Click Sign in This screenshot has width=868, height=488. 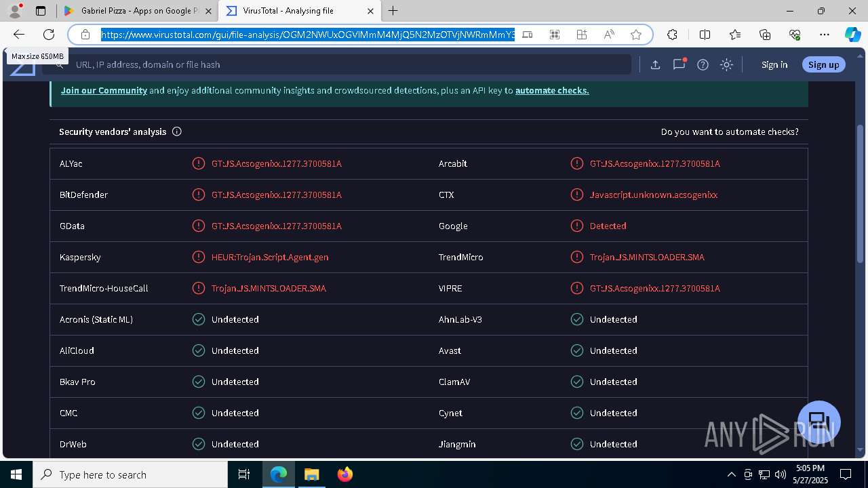pos(774,64)
